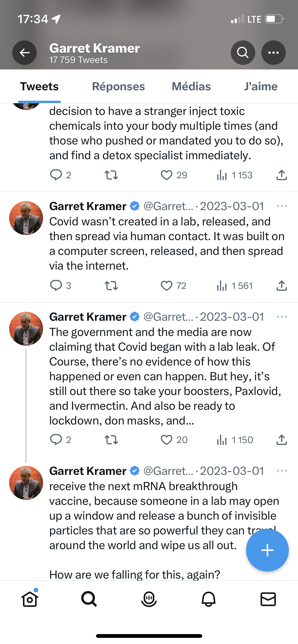Share the tweet with 1 561 views
This screenshot has height=644, width=298.
281,286
